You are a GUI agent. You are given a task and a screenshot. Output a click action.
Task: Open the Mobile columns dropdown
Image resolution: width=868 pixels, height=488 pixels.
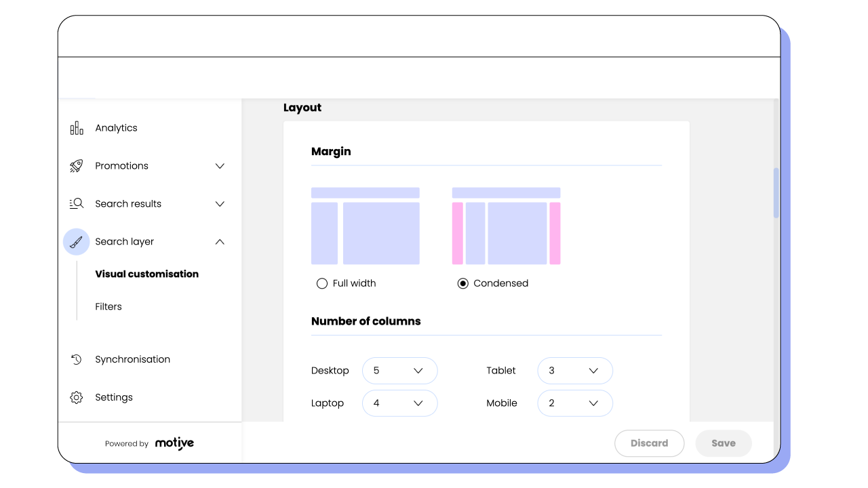[575, 403]
